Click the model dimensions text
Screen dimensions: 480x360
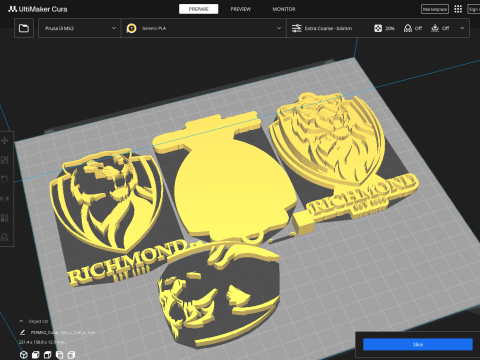tap(41, 342)
